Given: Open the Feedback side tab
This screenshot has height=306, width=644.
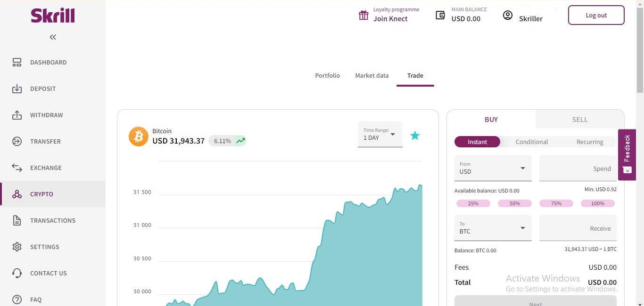Looking at the screenshot, I should pos(627,154).
